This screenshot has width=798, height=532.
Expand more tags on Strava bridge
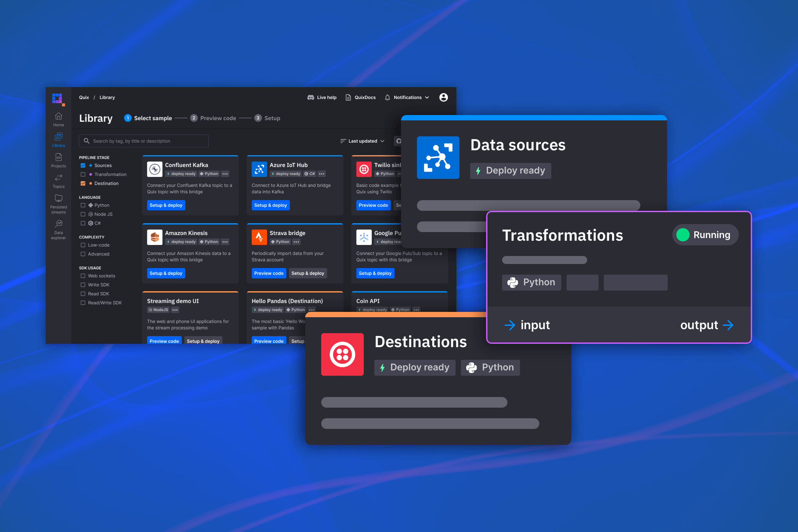pyautogui.click(x=296, y=242)
